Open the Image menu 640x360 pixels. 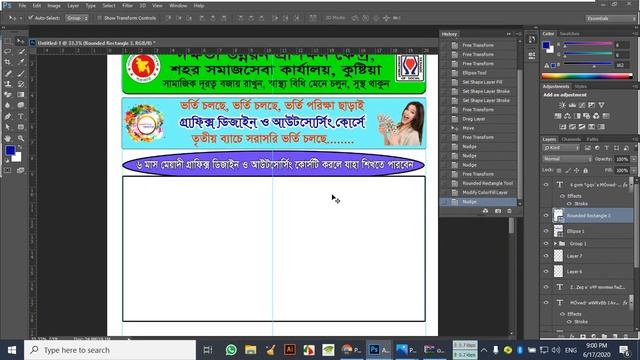54,6
